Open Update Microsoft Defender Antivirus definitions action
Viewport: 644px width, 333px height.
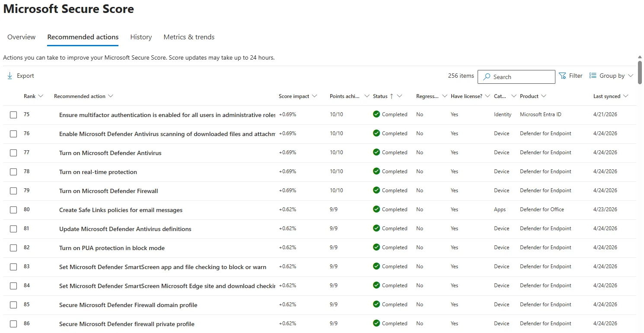pos(125,229)
